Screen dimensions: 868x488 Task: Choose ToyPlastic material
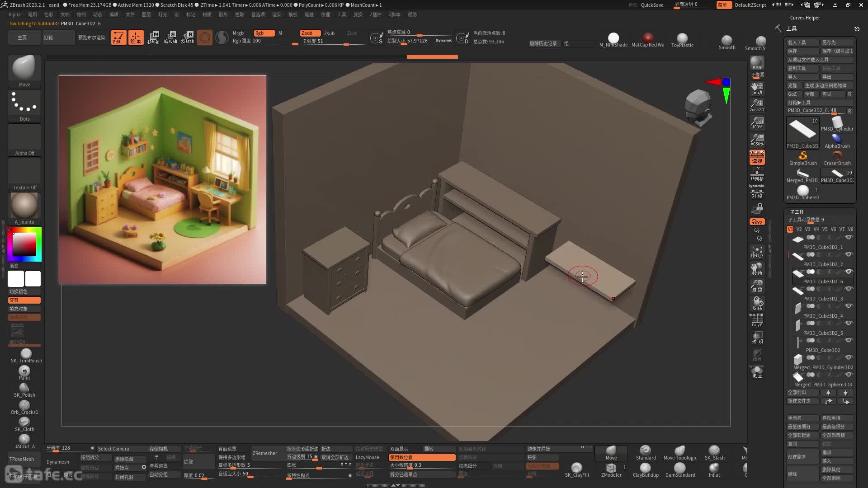pos(682,40)
